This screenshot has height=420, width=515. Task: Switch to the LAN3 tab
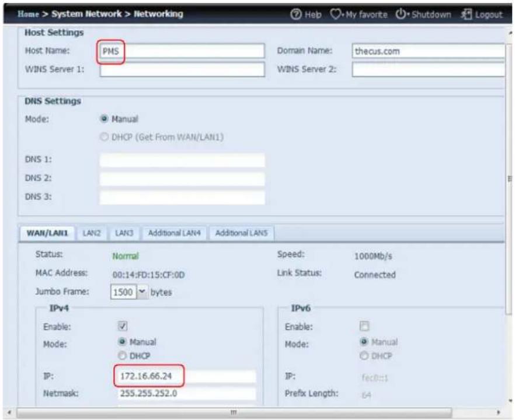(124, 233)
